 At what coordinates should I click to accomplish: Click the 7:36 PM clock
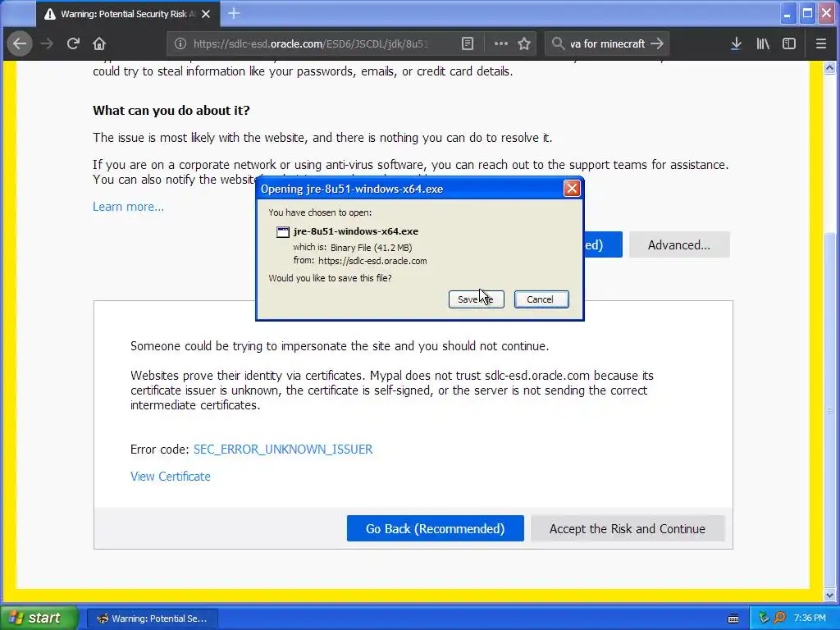point(810,619)
